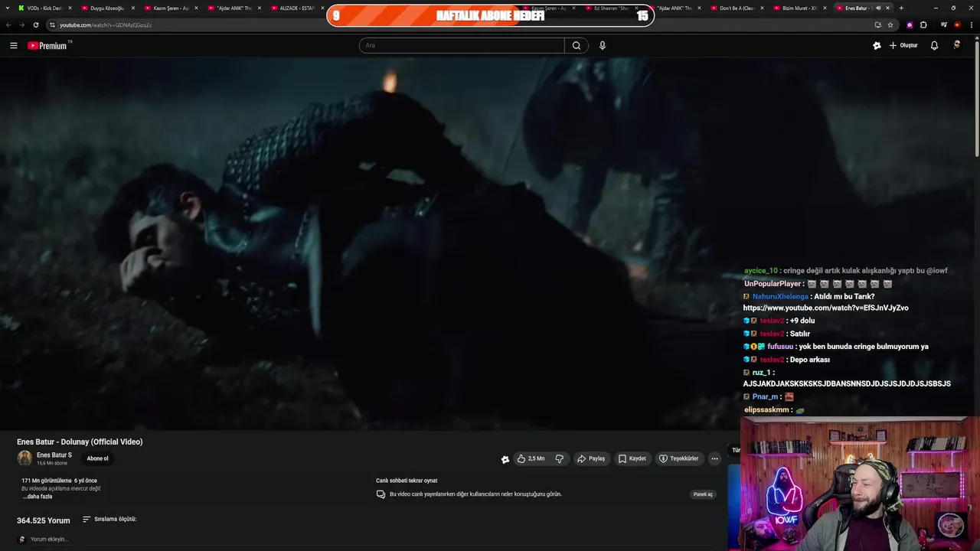Close the Bizim Murat tab
Screen dimensions: 980x551
(825, 8)
